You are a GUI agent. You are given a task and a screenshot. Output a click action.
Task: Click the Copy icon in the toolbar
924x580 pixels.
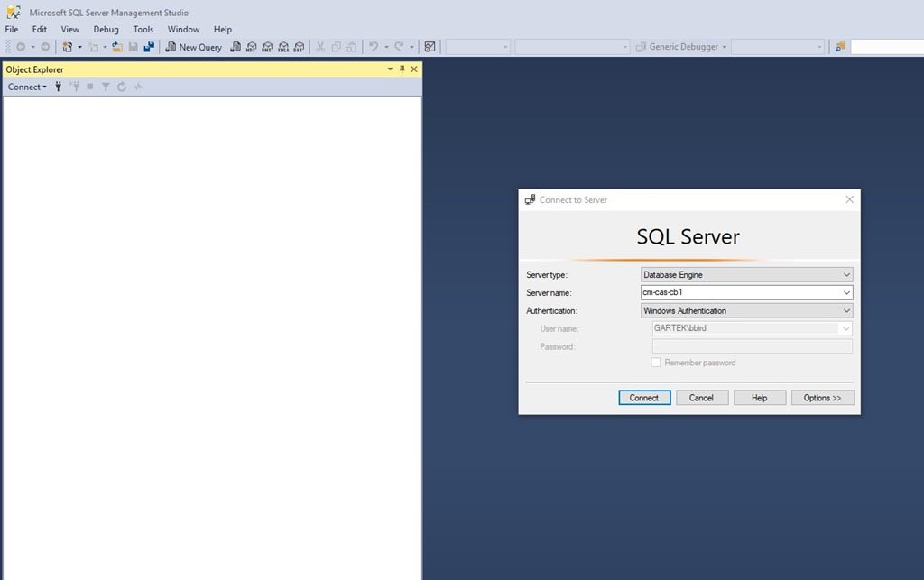[x=336, y=47]
